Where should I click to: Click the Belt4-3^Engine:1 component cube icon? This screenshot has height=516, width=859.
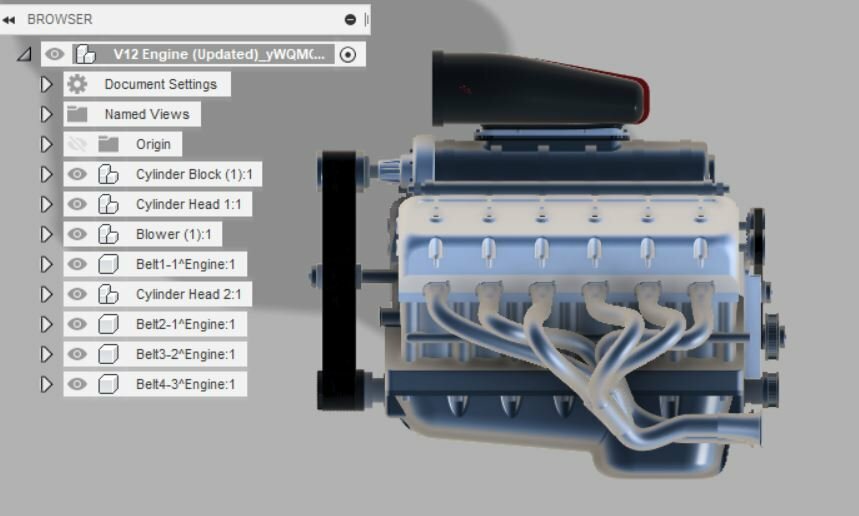point(108,385)
